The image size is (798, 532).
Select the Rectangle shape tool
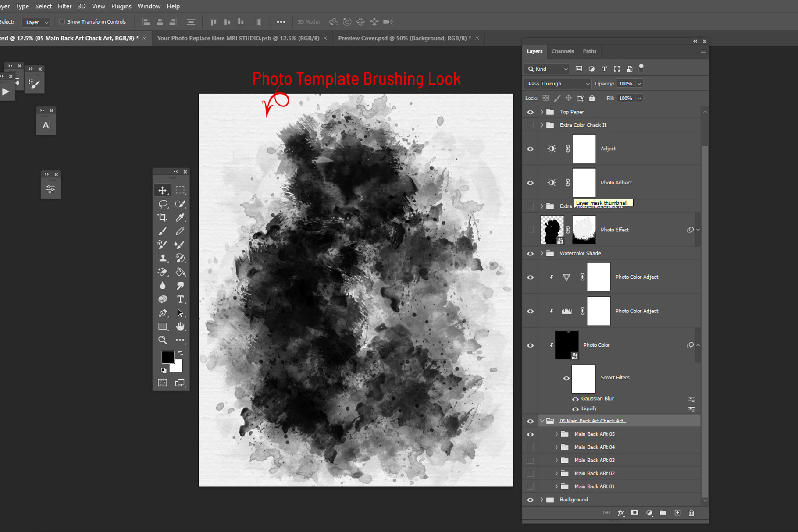162,326
